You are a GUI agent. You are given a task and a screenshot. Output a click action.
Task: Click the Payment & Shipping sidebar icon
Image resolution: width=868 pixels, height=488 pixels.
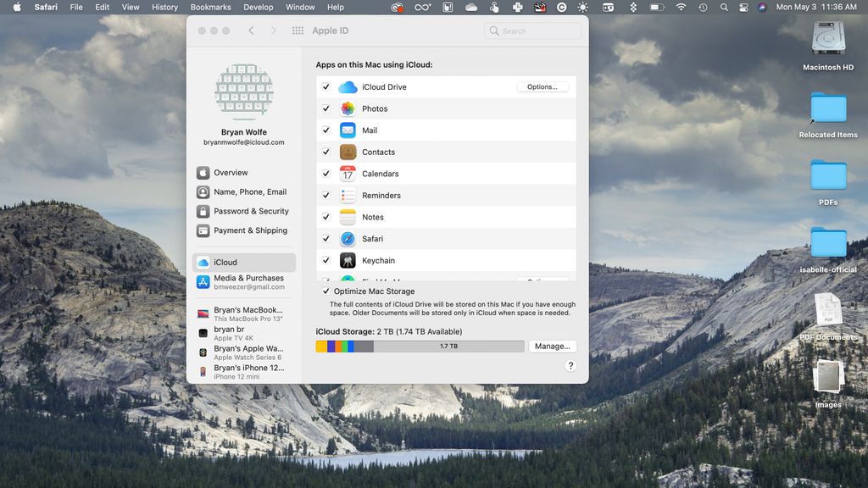point(203,230)
